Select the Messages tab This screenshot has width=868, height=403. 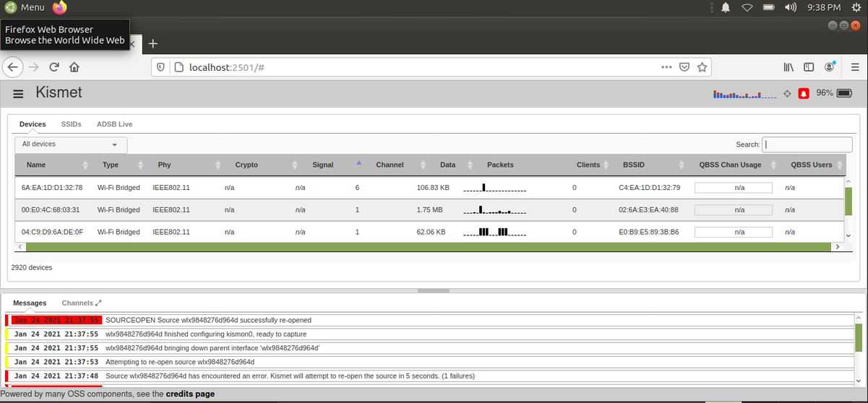(x=30, y=303)
